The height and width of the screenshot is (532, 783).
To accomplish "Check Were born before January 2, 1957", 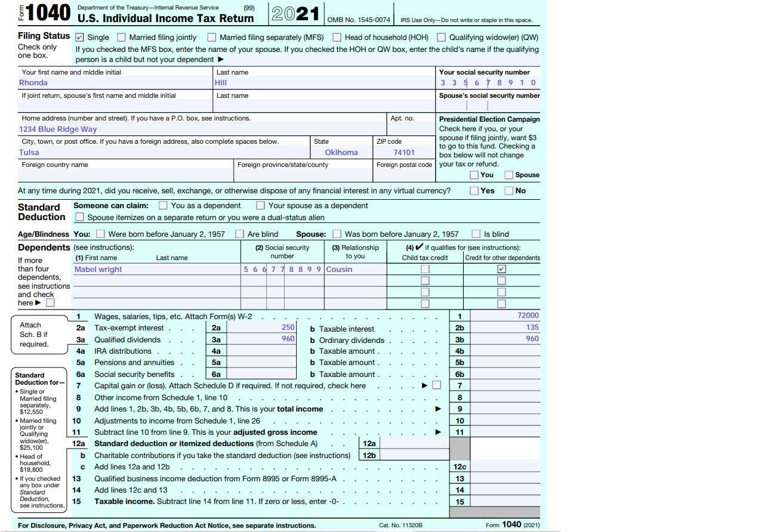I will tap(100, 234).
